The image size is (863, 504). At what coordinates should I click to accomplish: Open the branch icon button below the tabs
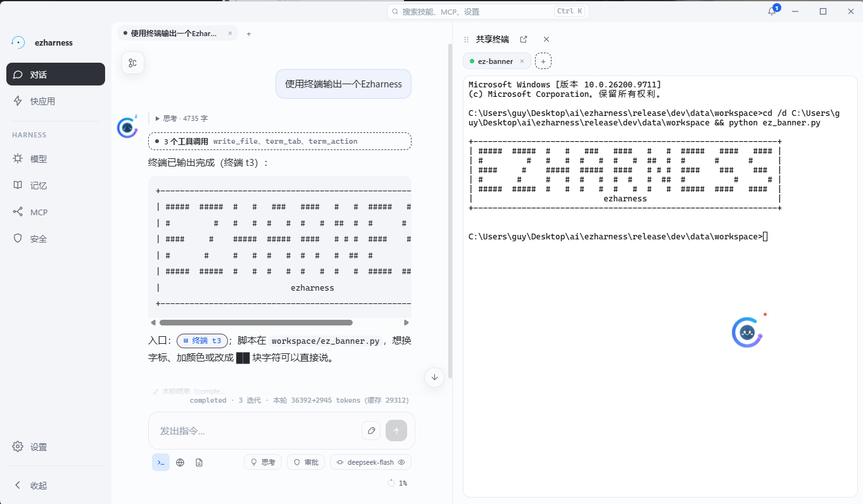pyautogui.click(x=133, y=63)
